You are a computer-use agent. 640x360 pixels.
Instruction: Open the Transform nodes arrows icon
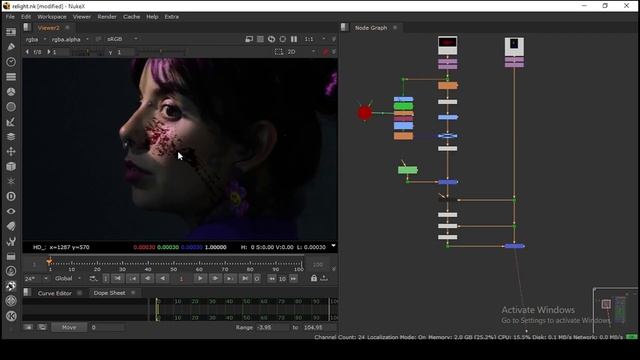11,151
